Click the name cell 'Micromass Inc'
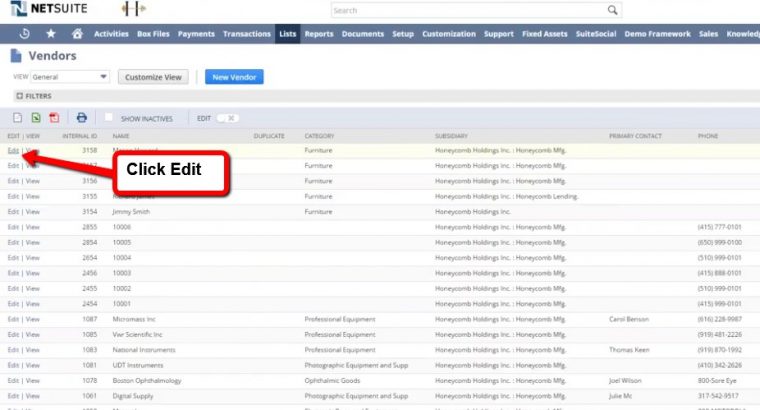The image size is (760, 410). click(x=134, y=319)
